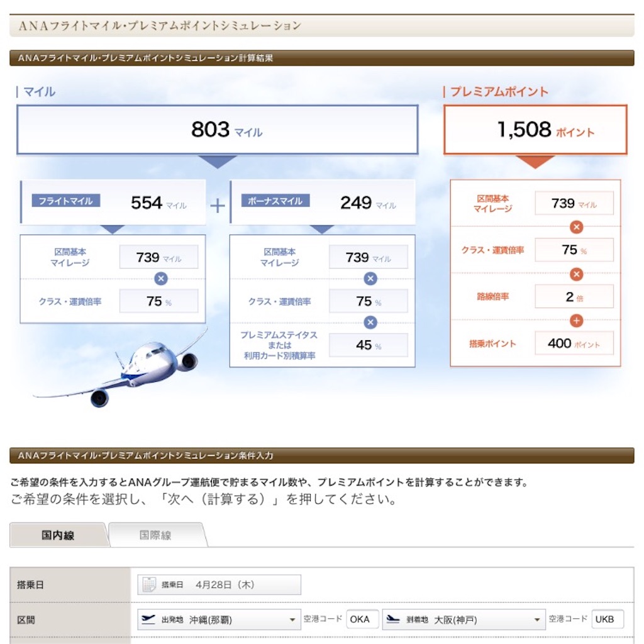This screenshot has width=644, height=644.
Task: Click multiply icon under flight miles 739
Action: 161,279
